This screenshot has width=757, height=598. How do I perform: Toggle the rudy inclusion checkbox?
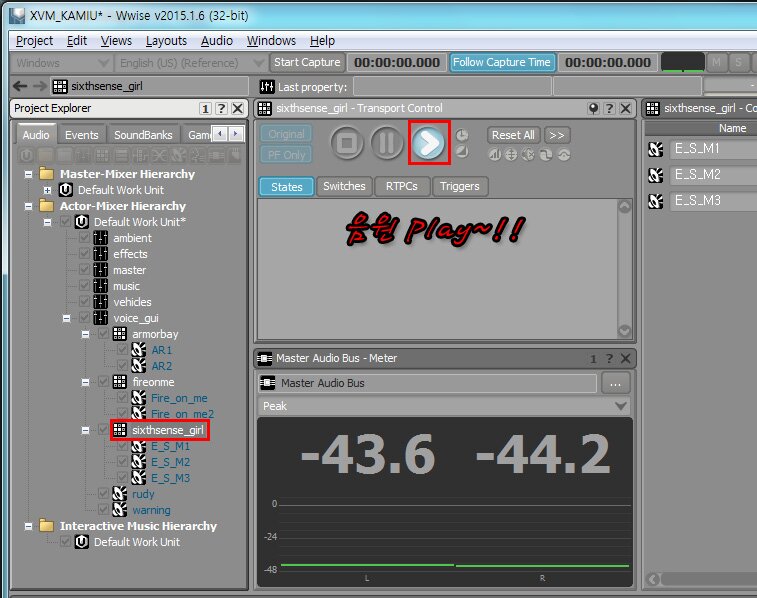coord(103,494)
